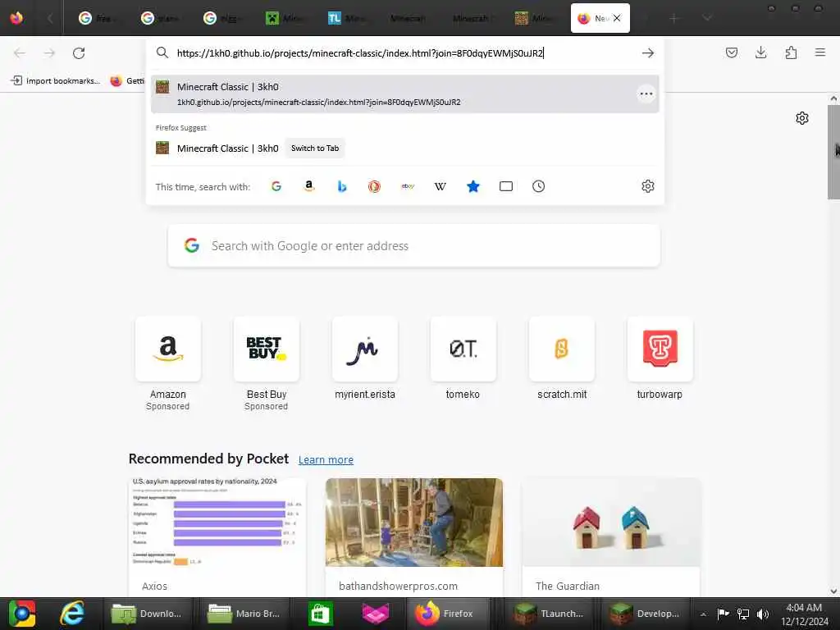
Task: Search history using the clock icon
Action: [x=538, y=186]
